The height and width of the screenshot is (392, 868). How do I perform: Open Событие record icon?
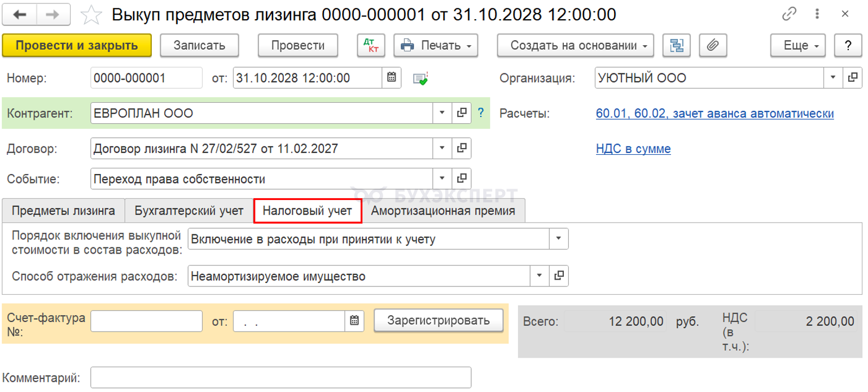[462, 179]
